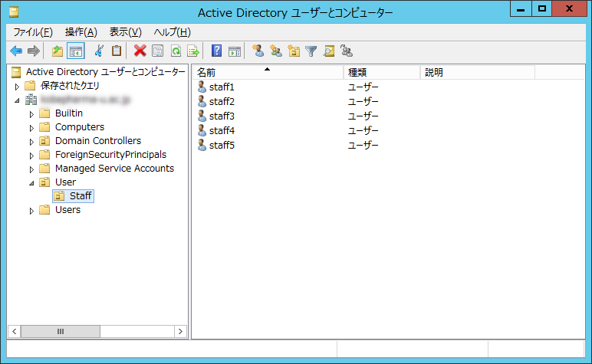592x364 pixels.
Task: Click the Paste clipboard icon
Action: pos(117,51)
